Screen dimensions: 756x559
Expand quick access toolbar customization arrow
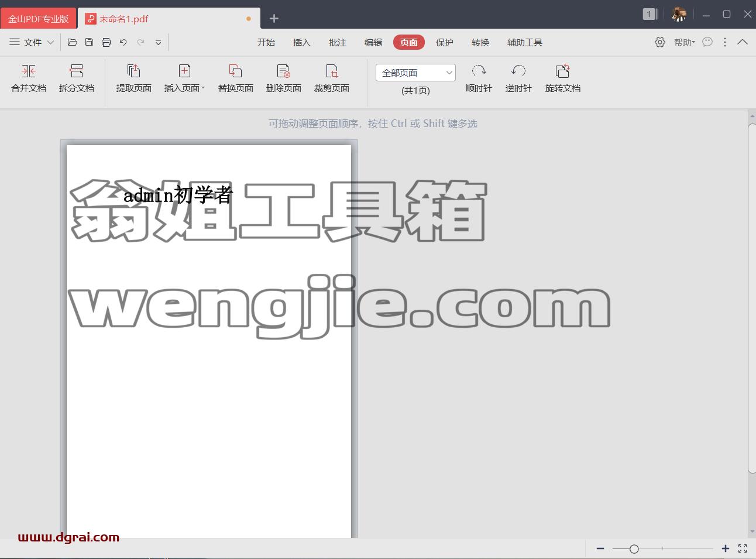[x=158, y=42]
